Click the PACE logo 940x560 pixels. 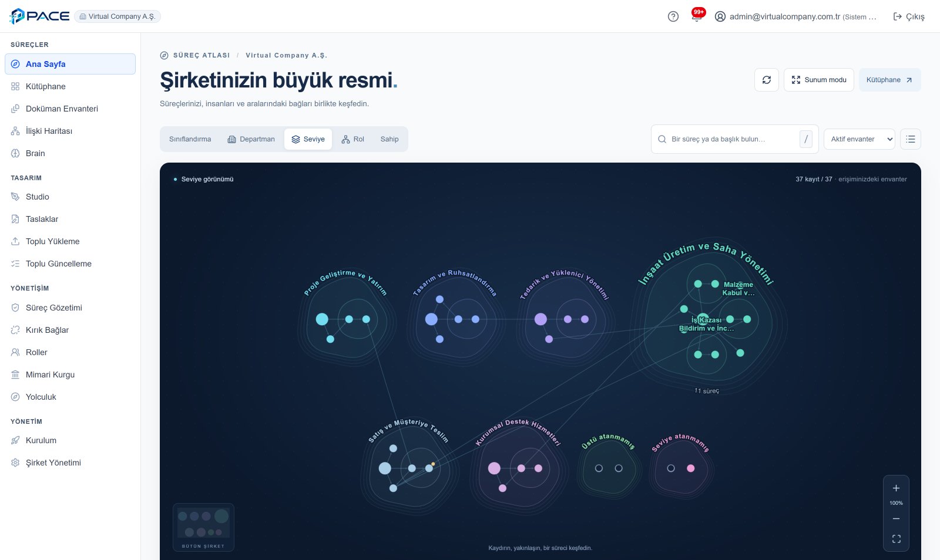[39, 16]
